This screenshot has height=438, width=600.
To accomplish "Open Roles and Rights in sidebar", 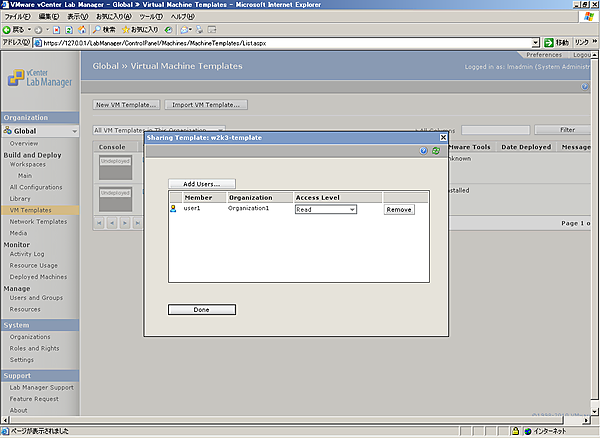I will [36, 348].
